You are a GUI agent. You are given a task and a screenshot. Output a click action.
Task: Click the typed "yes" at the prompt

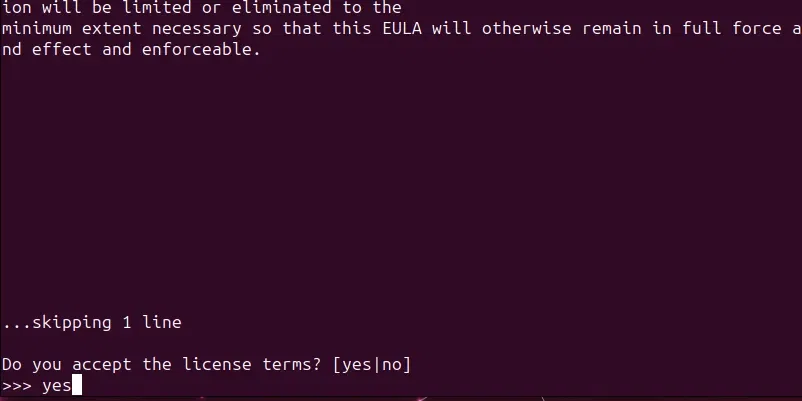(x=56, y=385)
